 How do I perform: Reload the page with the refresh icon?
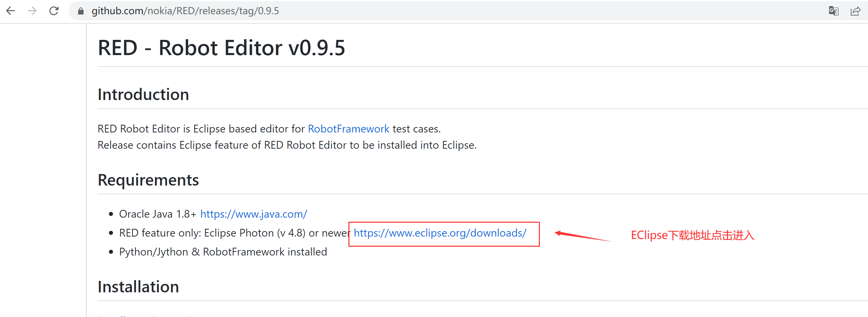pyautogui.click(x=54, y=11)
